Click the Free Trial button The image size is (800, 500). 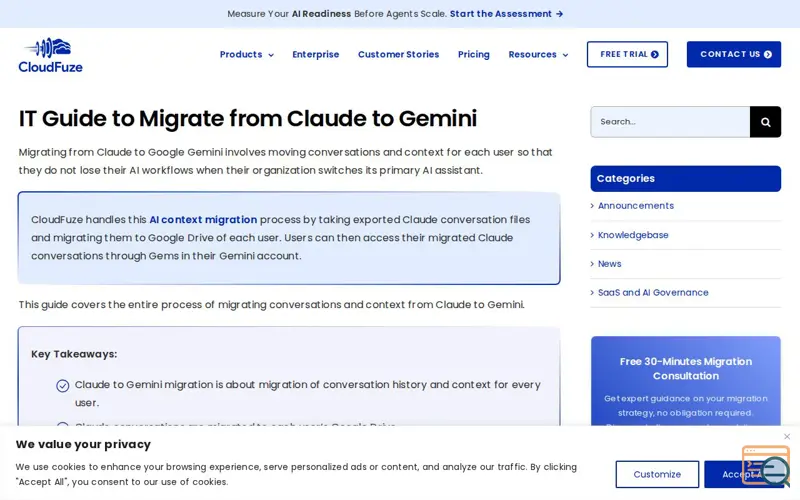627,54
